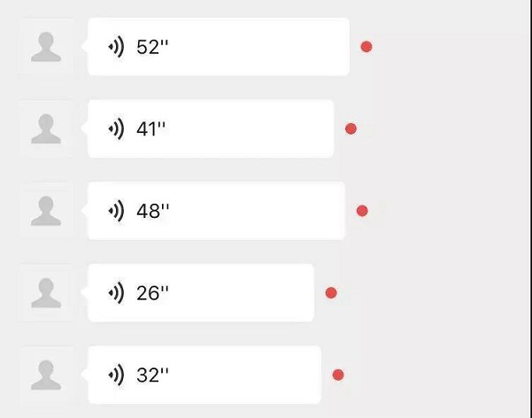Image resolution: width=532 pixels, height=418 pixels.
Task: Open the avatar beside the 41'' voice message
Action: [x=46, y=128]
